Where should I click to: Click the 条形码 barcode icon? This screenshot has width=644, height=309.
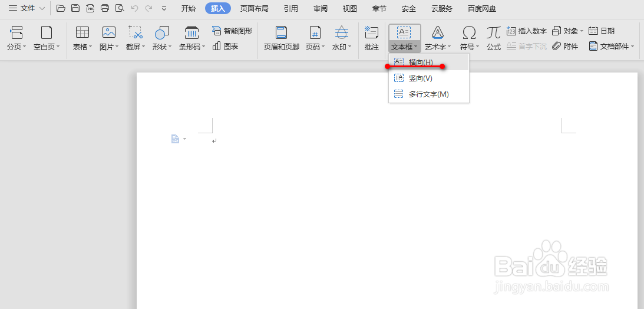[x=192, y=32]
